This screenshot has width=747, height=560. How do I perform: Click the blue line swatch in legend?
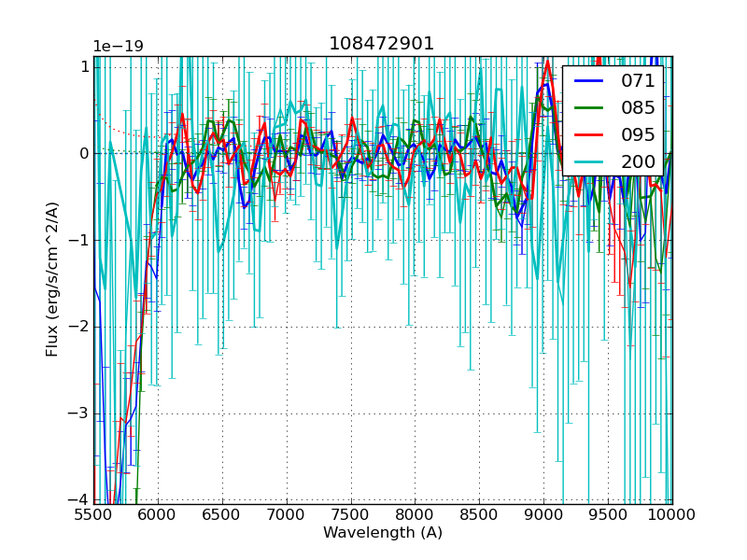(589, 81)
